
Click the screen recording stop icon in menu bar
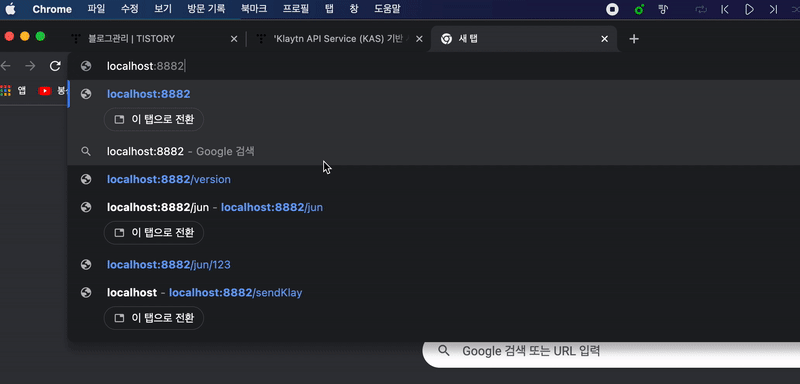click(612, 9)
